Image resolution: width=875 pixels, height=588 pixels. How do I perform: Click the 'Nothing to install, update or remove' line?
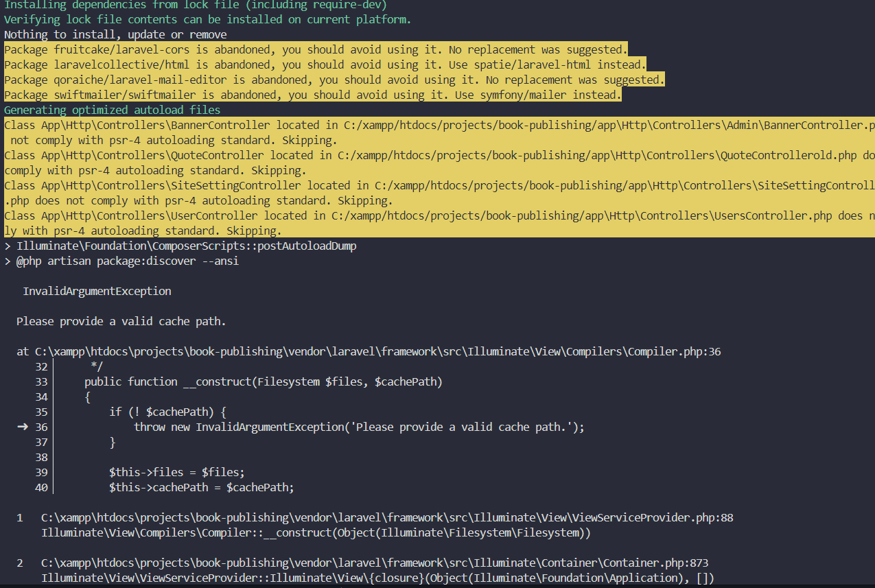pos(115,34)
